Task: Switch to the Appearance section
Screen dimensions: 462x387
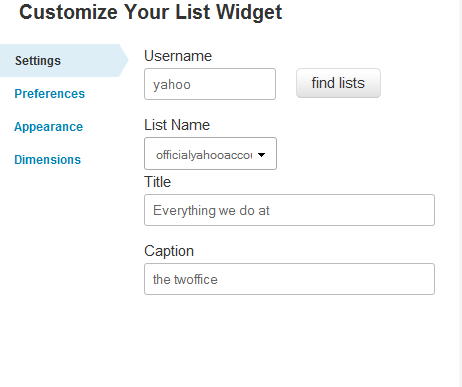Action: pyautogui.click(x=49, y=127)
